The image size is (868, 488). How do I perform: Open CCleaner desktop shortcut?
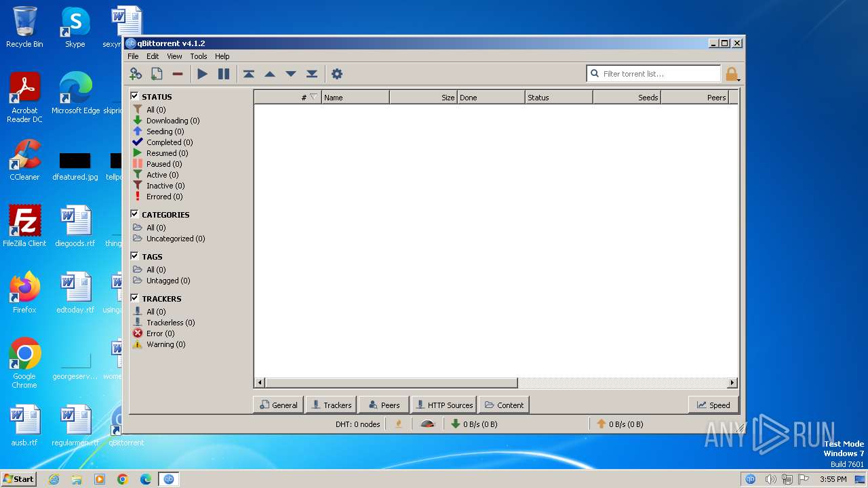(x=24, y=161)
